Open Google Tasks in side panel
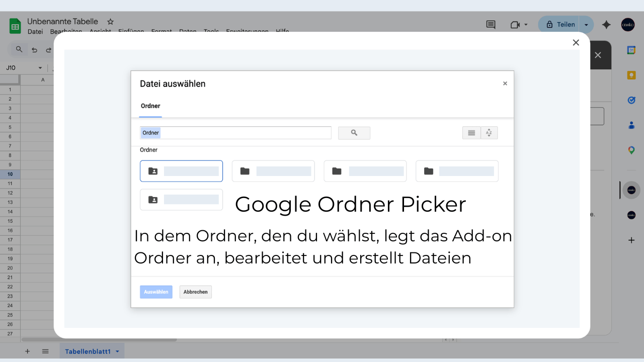 [x=631, y=100]
